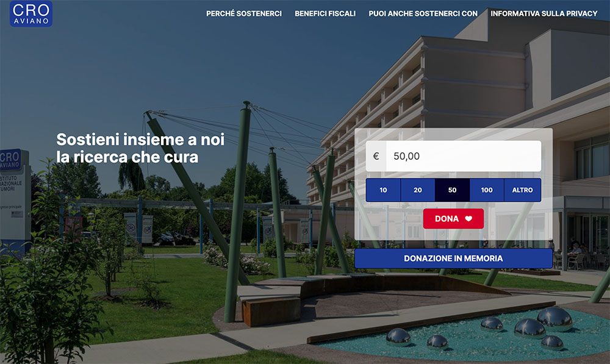Image resolution: width=610 pixels, height=364 pixels.
Task: Click the DONA donate button
Action: (454, 218)
